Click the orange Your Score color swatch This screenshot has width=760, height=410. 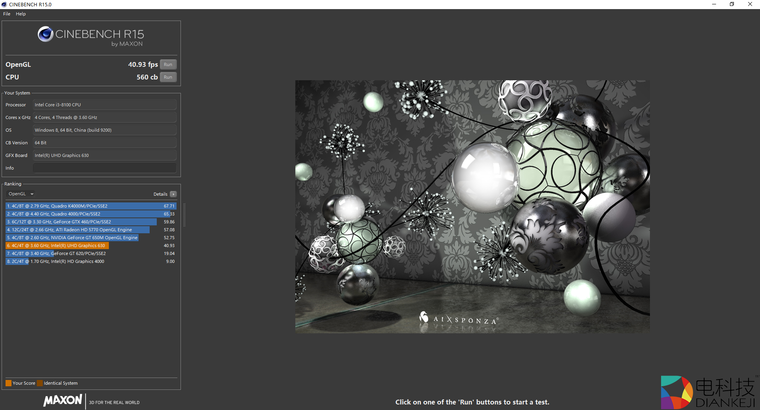(8, 383)
